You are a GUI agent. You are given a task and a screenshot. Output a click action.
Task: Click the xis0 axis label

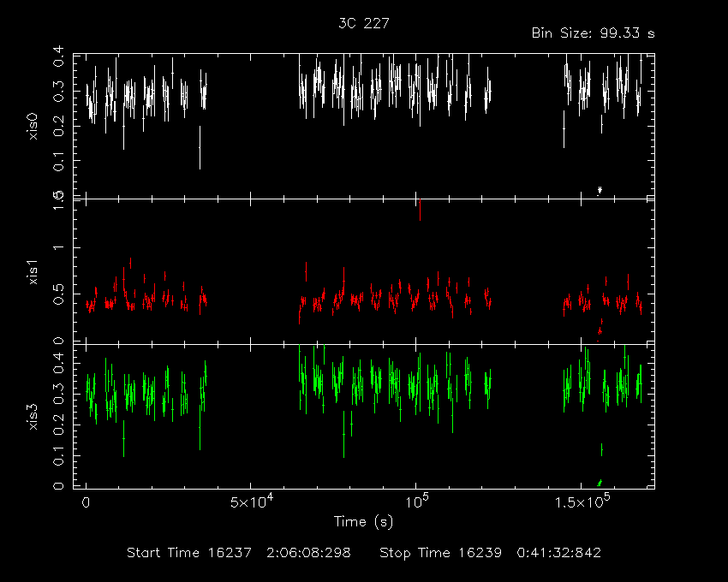33,127
